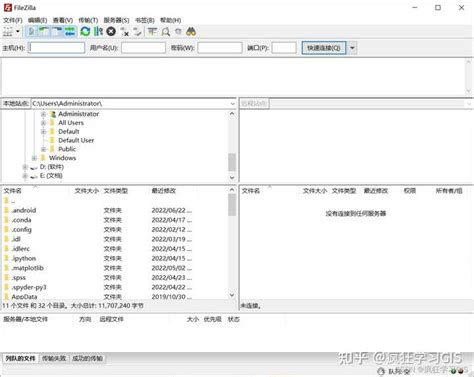Click the 快速连接(Q) button
The height and width of the screenshot is (377, 474).
(x=324, y=48)
